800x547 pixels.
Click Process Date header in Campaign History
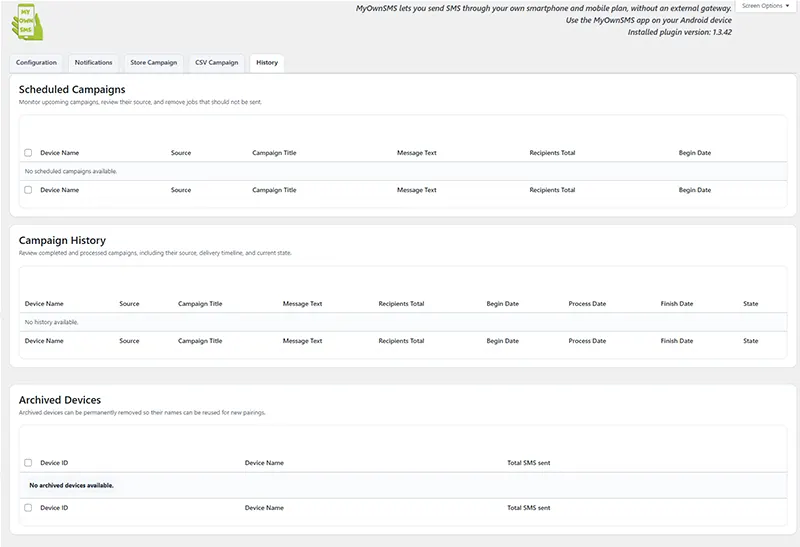click(587, 303)
